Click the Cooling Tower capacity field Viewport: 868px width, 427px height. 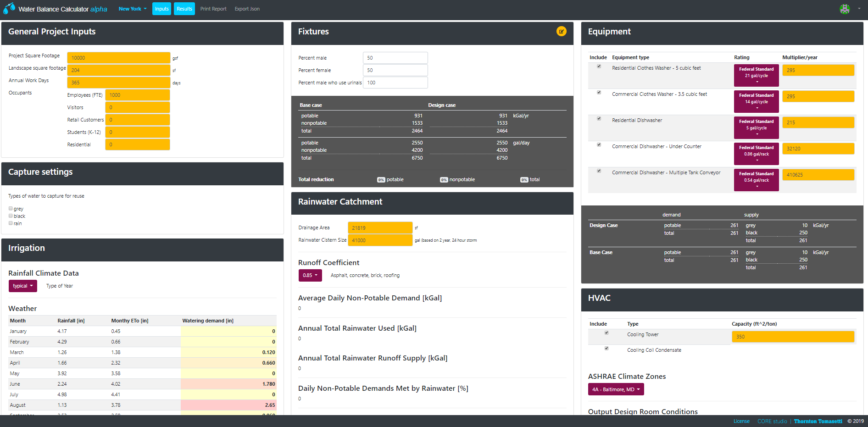(x=793, y=337)
